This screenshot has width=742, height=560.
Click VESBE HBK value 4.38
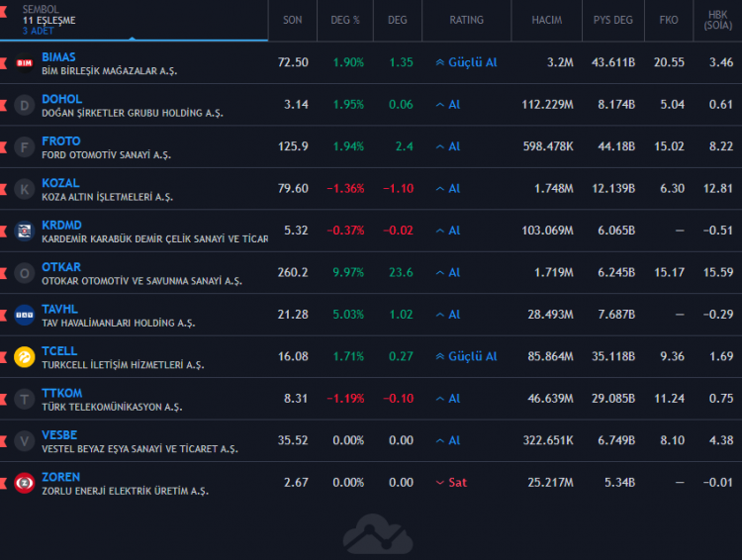tap(721, 440)
